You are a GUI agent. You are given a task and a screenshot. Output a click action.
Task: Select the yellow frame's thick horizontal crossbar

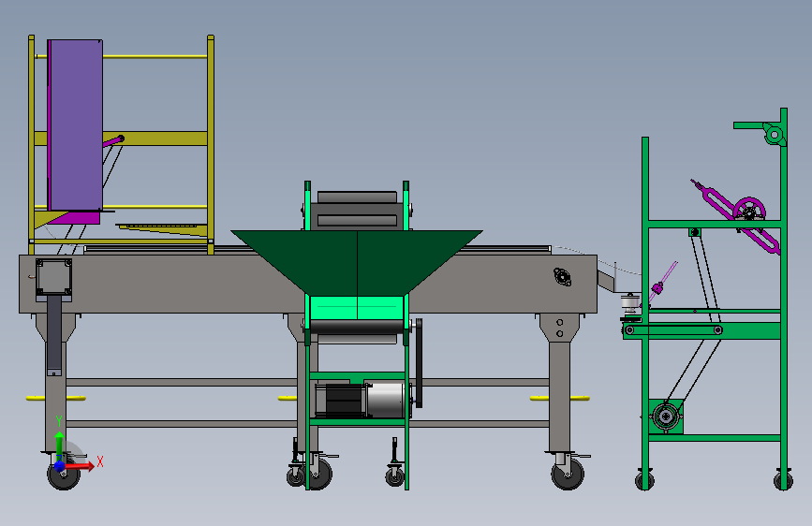pos(122,139)
